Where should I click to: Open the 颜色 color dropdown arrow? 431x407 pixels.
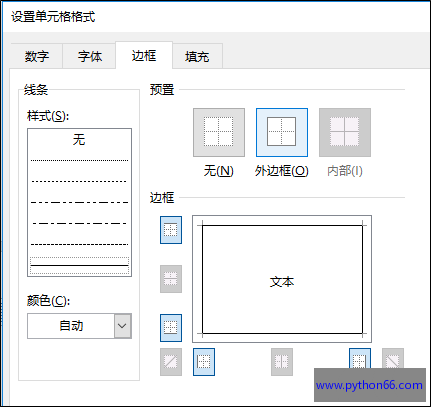123,326
